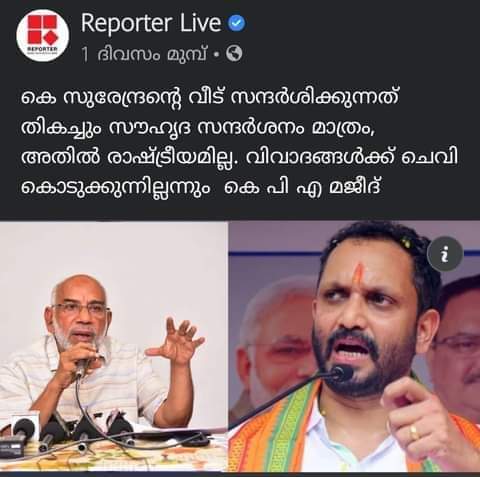Image resolution: width=480 pixels, height=477 pixels.
Task: Click the blue verified badge
Action: [x=236, y=23]
